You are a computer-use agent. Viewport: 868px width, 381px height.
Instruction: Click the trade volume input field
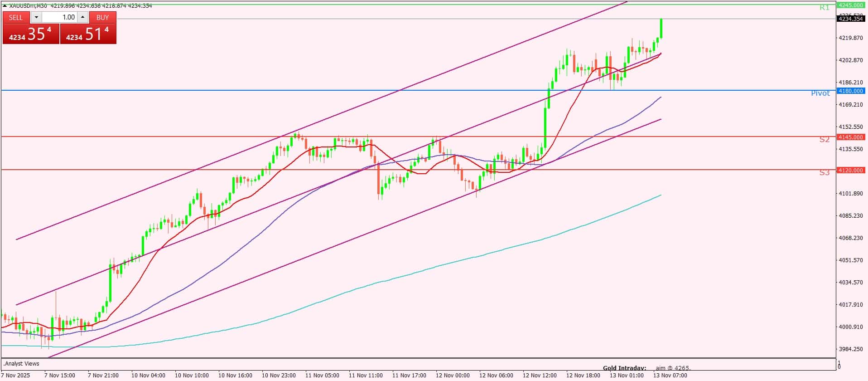pyautogui.click(x=60, y=17)
